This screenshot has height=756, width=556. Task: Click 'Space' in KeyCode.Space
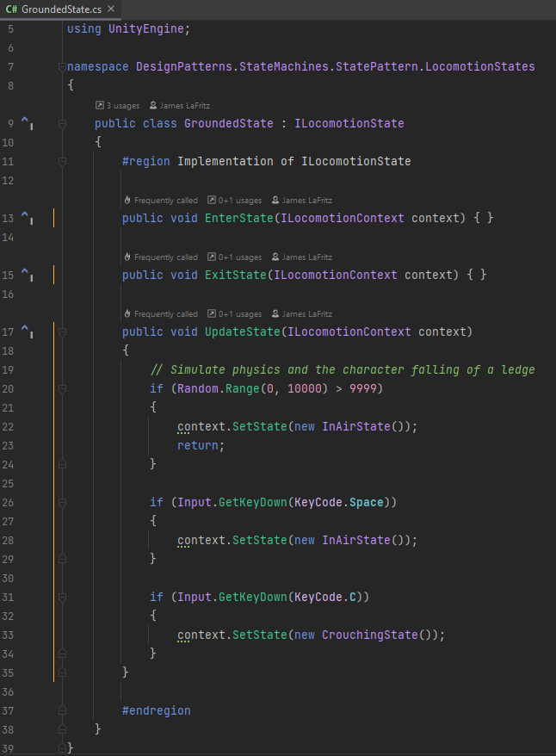coord(366,503)
